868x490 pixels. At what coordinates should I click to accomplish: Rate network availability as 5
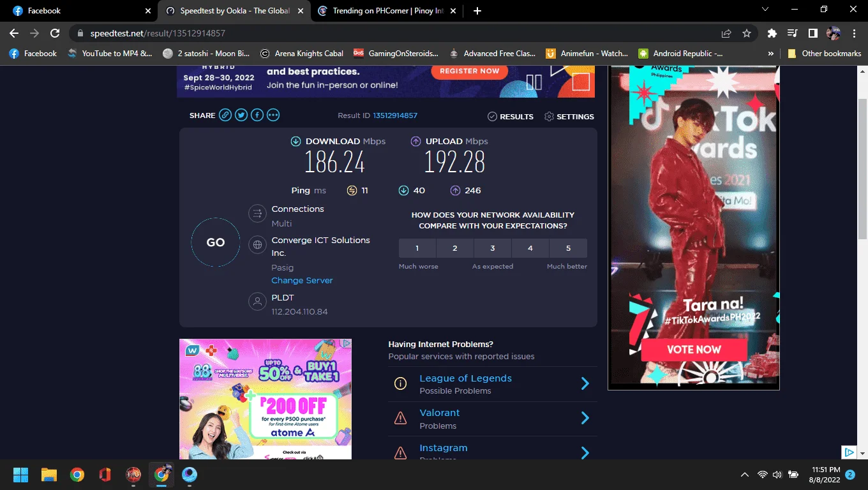(569, 248)
